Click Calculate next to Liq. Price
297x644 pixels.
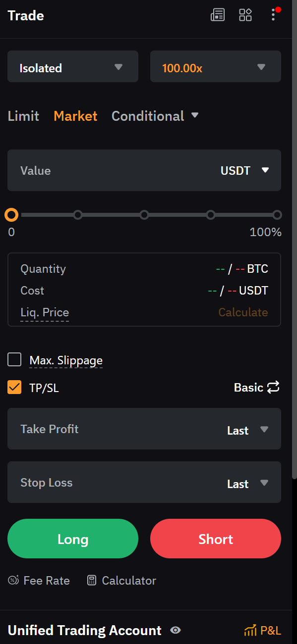tap(243, 312)
